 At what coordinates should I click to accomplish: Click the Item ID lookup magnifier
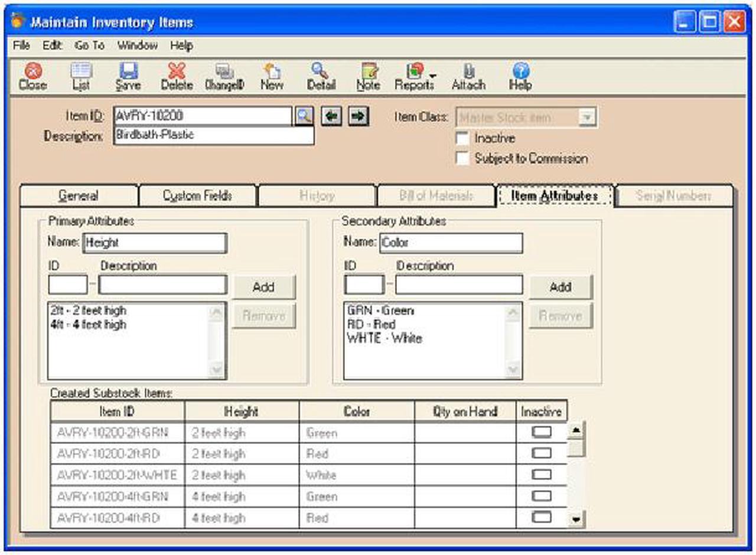pyautogui.click(x=303, y=116)
